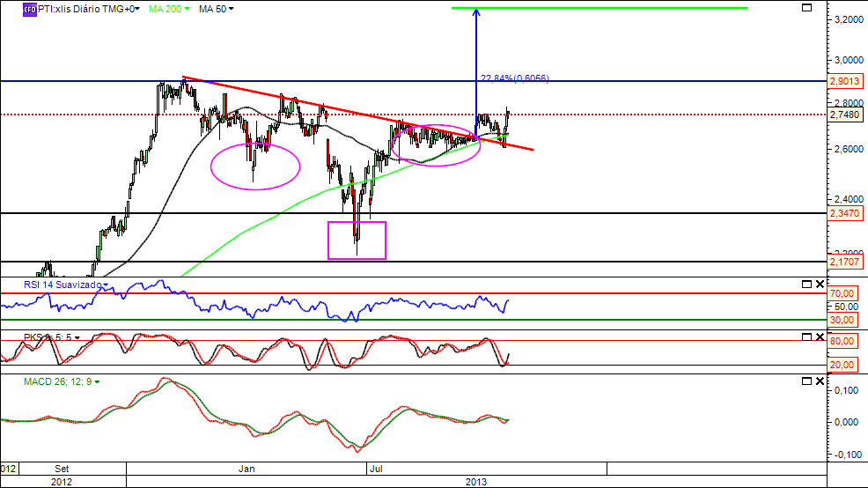Viewport: 868px width, 488px height.
Task: Click the CFD instrument icon
Action: pyautogui.click(x=29, y=10)
